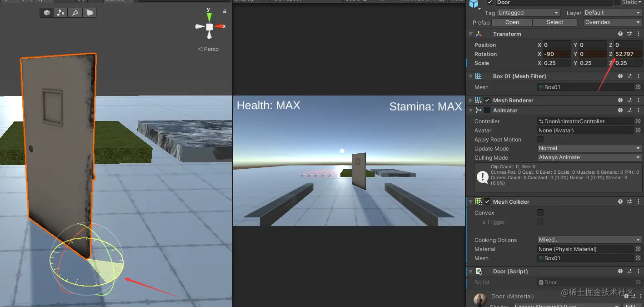Viewport: 644px width, 307px height.
Task: Open the Cooking Options dropdown
Action: [589, 240]
